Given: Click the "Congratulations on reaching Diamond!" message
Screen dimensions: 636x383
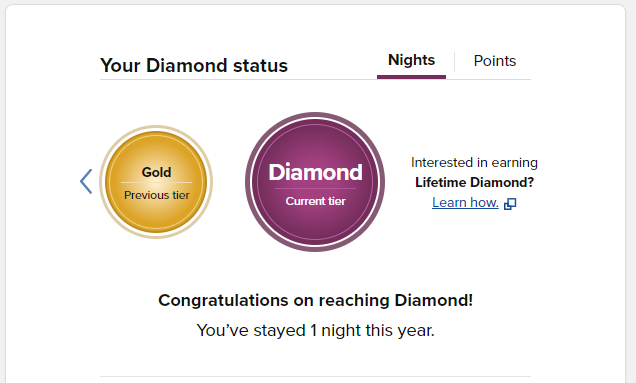Looking at the screenshot, I should 316,300.
